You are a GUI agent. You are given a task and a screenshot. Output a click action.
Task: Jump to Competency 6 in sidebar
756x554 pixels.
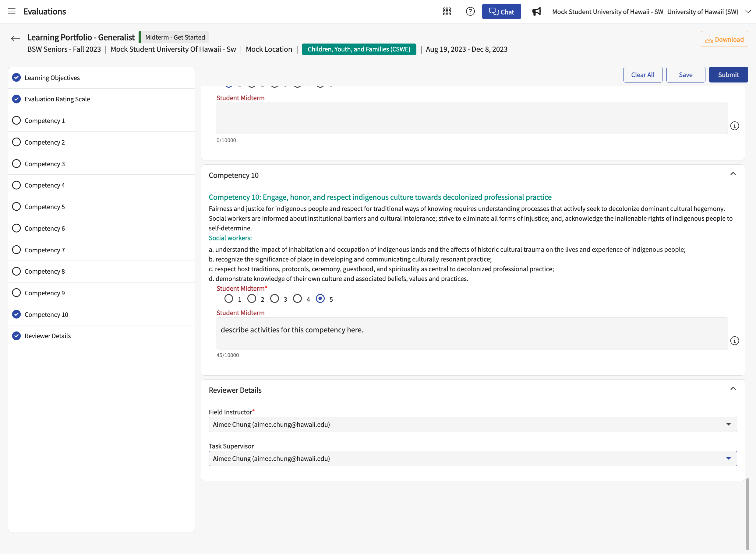point(101,228)
